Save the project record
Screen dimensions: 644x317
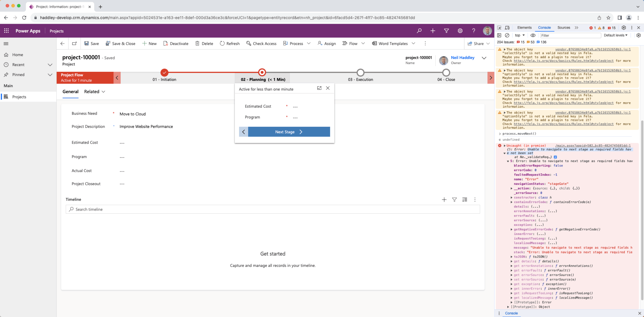click(92, 43)
